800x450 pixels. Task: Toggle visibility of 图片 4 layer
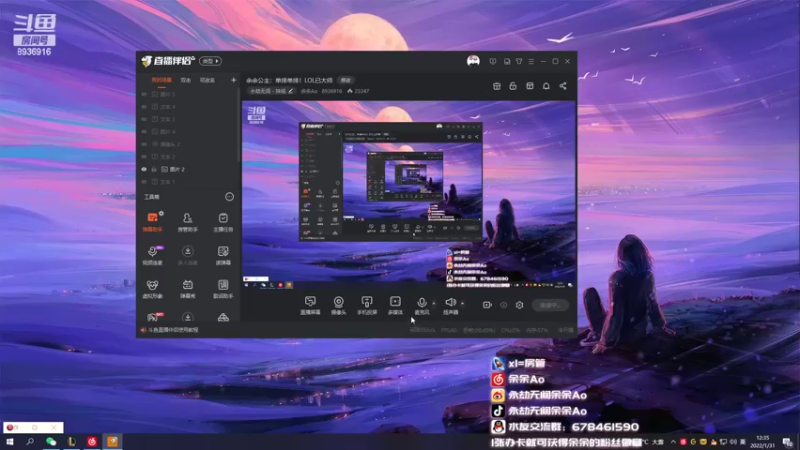tap(144, 132)
